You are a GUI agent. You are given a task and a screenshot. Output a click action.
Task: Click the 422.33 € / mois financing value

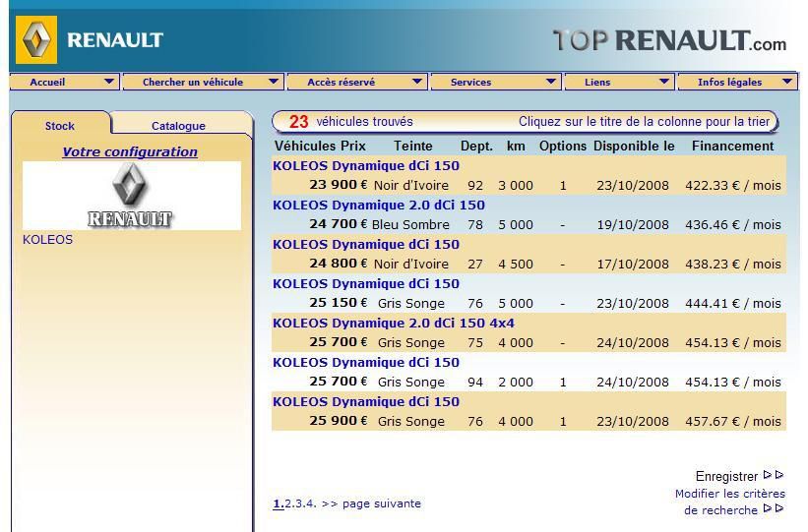click(733, 186)
